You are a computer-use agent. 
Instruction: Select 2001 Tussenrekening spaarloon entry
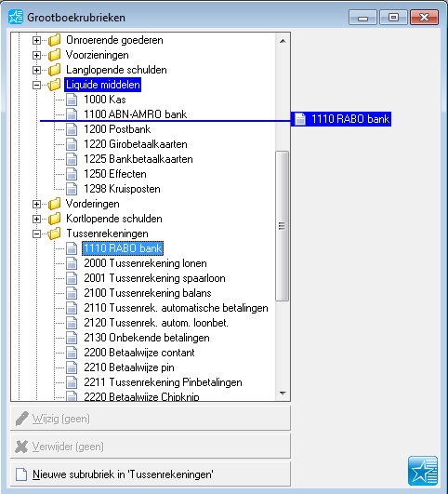tap(154, 278)
